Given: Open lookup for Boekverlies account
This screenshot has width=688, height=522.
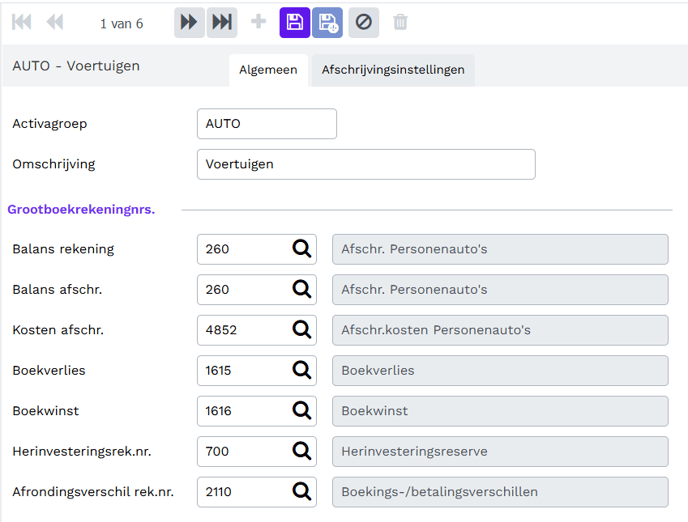Looking at the screenshot, I should click(302, 370).
